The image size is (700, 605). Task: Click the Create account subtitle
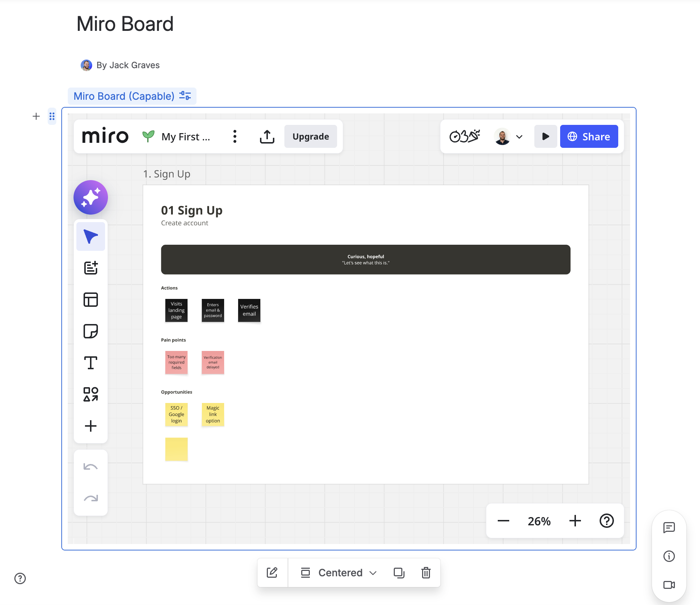point(185,223)
